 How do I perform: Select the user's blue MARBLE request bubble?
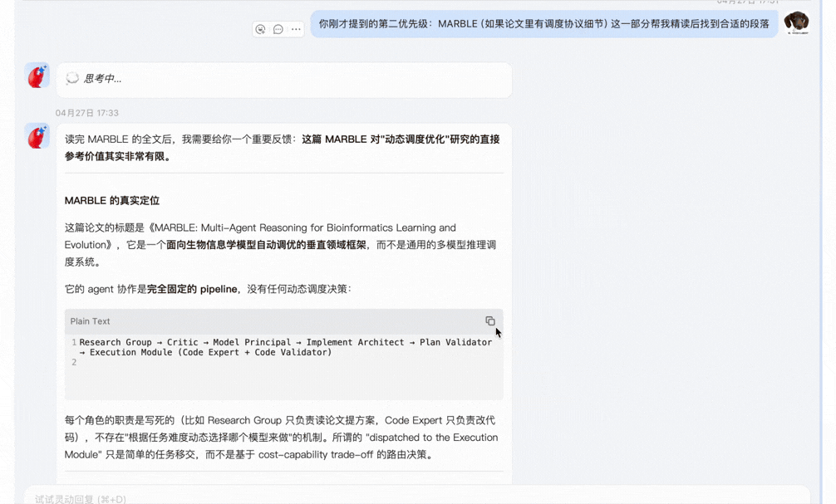click(x=544, y=24)
